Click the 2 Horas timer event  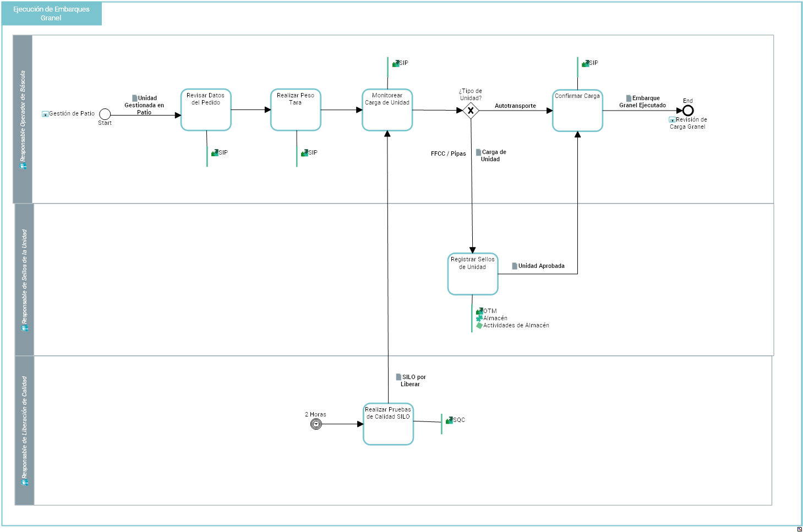[316, 424]
